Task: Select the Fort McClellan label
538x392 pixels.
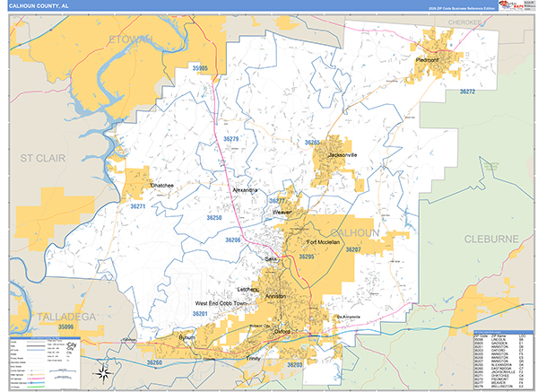Action: pos(323,242)
